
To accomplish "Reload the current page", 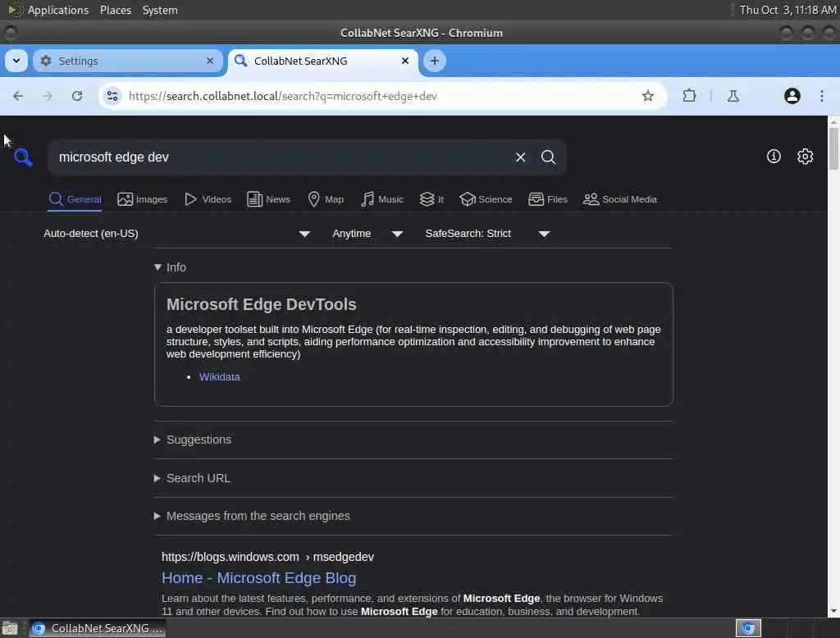I will (77, 96).
